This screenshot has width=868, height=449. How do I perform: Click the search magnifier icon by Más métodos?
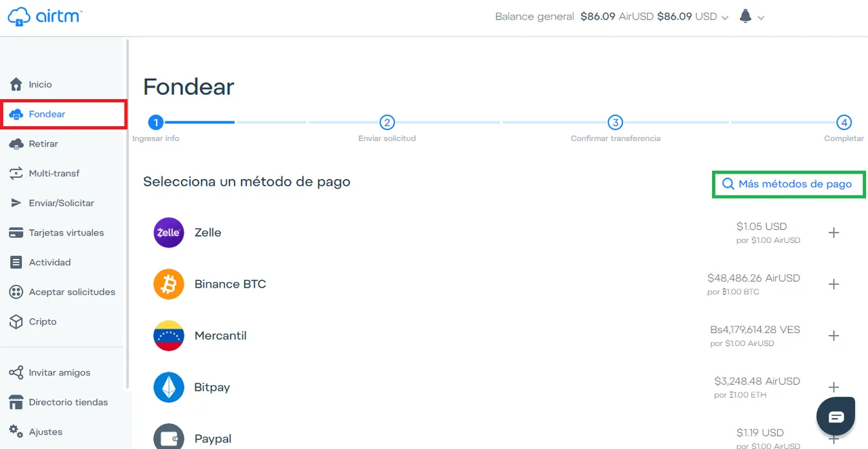tap(728, 184)
